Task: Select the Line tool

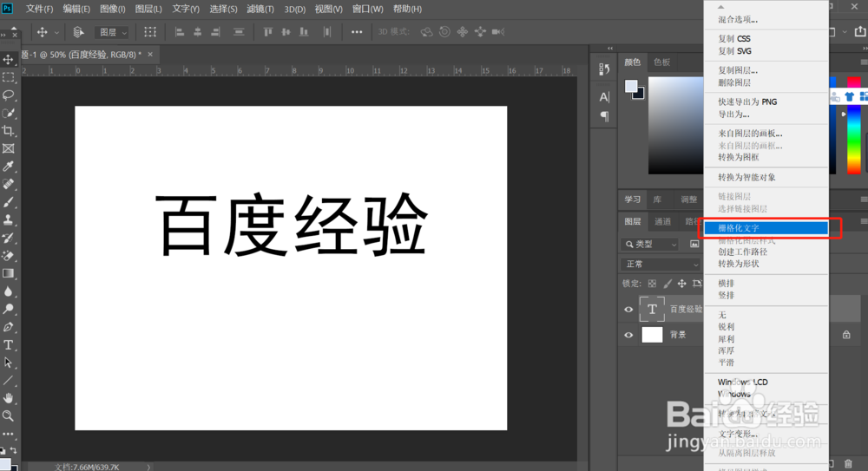Action: click(x=9, y=380)
